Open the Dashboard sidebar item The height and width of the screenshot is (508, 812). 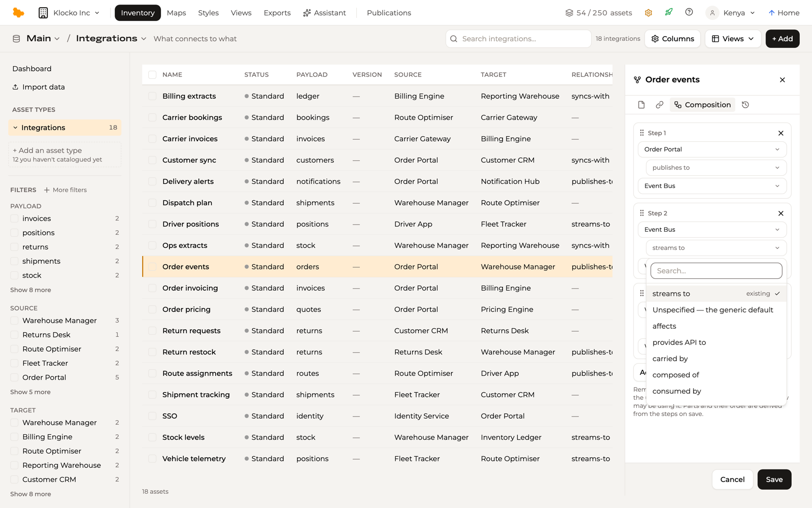pyautogui.click(x=32, y=69)
